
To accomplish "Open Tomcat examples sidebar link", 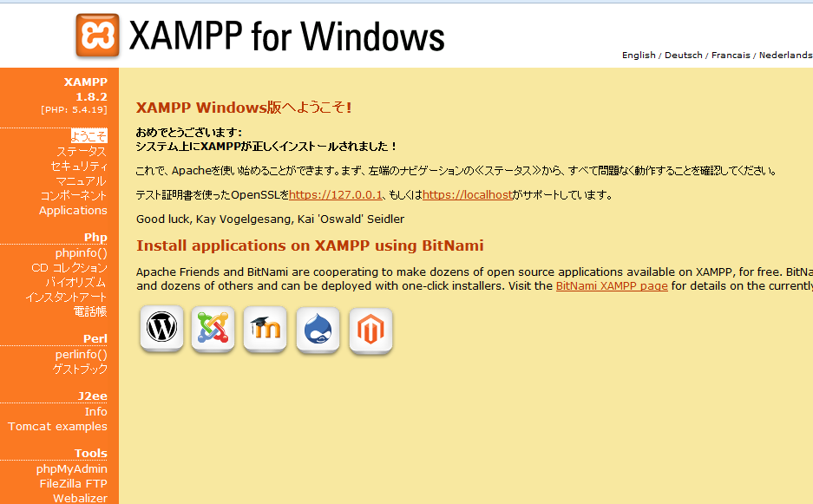I will (57, 426).
